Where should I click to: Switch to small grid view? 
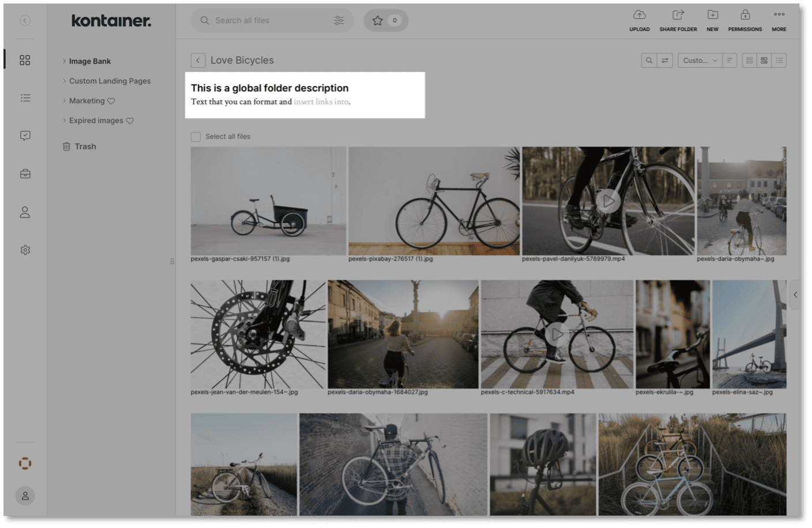point(749,61)
